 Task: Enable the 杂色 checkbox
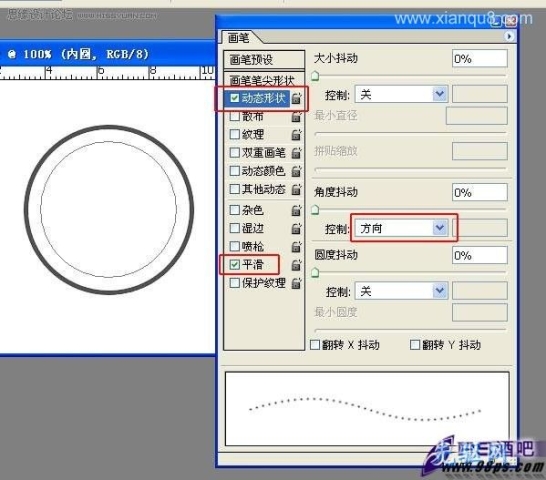pos(235,210)
